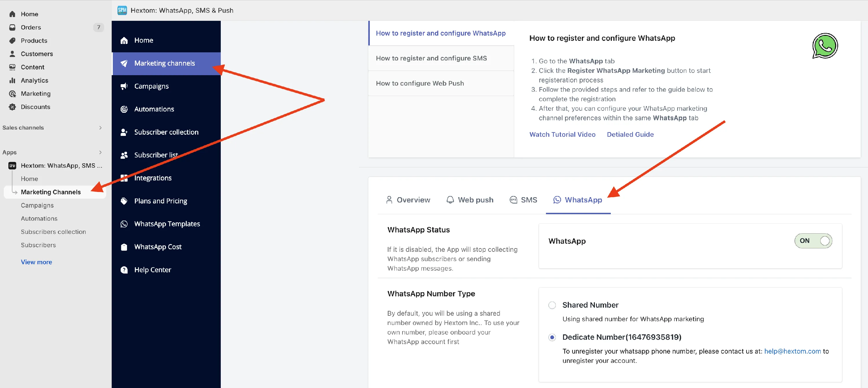Click the Integrations grid icon
Screen dimensions: 868x388
124,178
